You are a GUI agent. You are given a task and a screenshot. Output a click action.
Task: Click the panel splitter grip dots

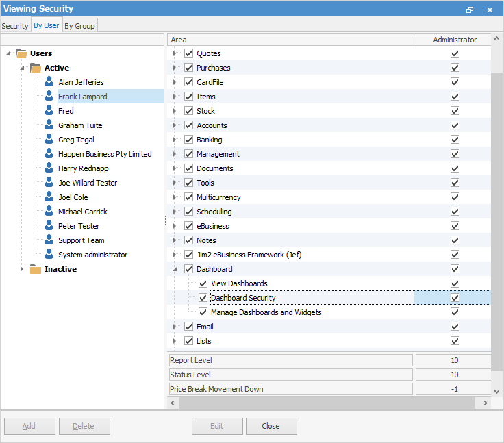(x=166, y=220)
